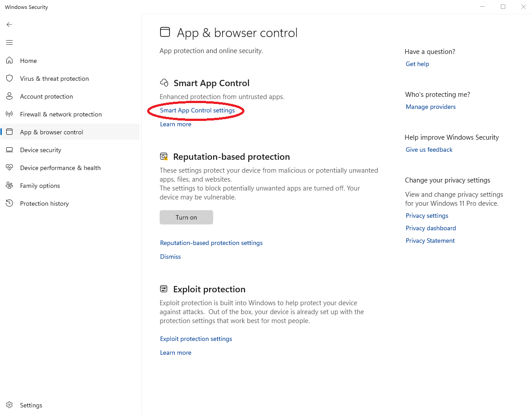This screenshot has height=415, width=532.
Task: Open Smart App Control settings link
Action: click(197, 110)
